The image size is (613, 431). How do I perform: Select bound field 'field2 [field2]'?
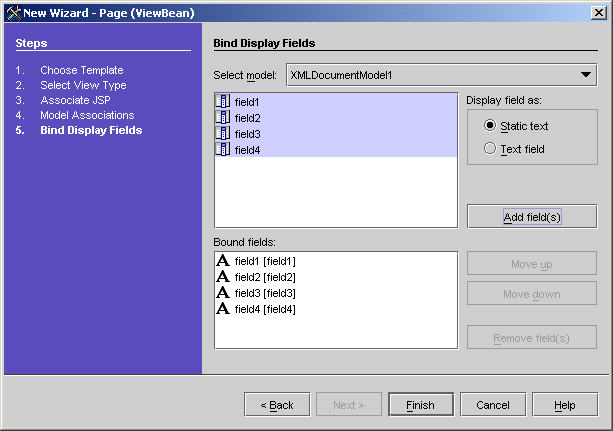(336, 277)
